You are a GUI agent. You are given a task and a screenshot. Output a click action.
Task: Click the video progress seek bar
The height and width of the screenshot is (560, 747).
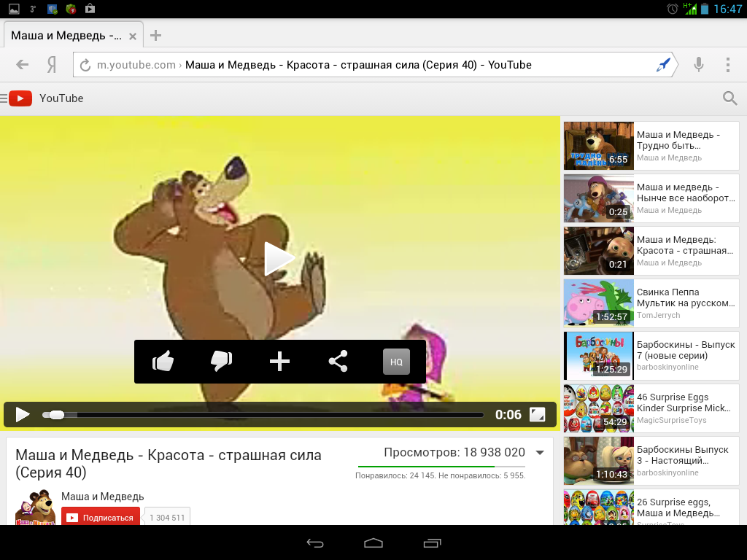[263, 415]
